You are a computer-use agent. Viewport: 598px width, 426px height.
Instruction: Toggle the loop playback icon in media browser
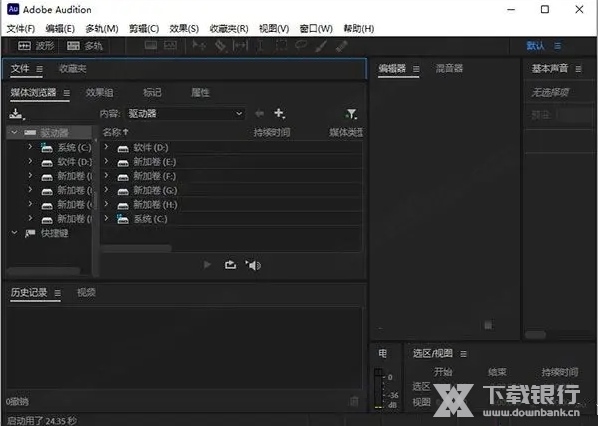pos(230,265)
